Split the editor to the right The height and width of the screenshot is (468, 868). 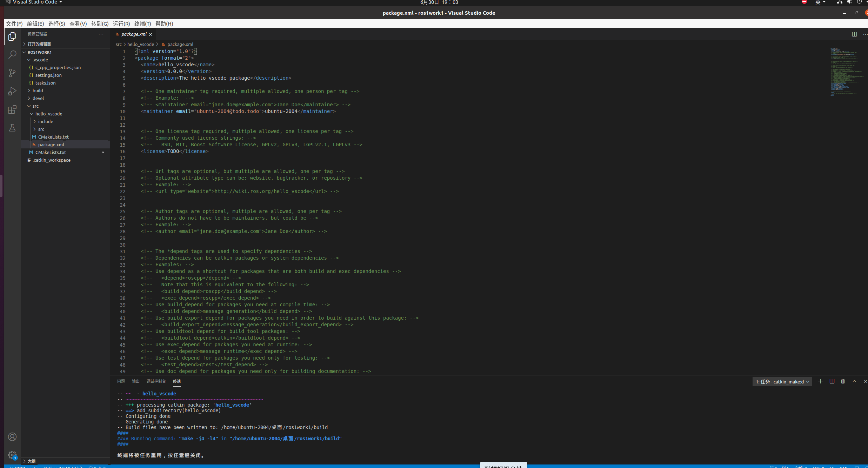(x=854, y=34)
